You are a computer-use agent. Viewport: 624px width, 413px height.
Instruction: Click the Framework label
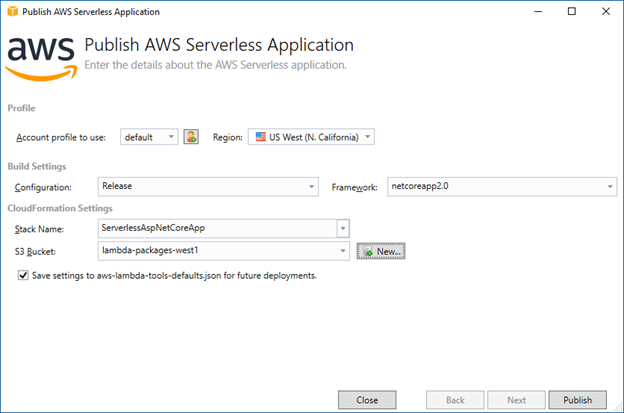coord(354,187)
